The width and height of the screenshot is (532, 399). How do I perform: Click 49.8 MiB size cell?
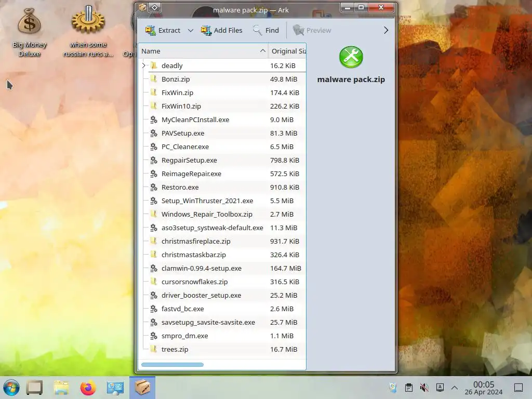pos(284,79)
